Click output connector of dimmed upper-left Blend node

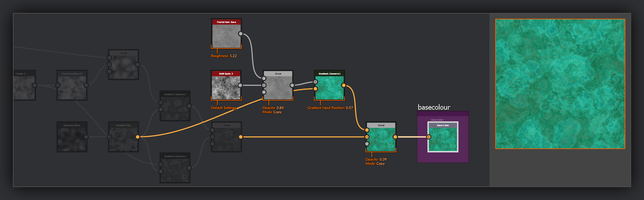click(x=137, y=65)
